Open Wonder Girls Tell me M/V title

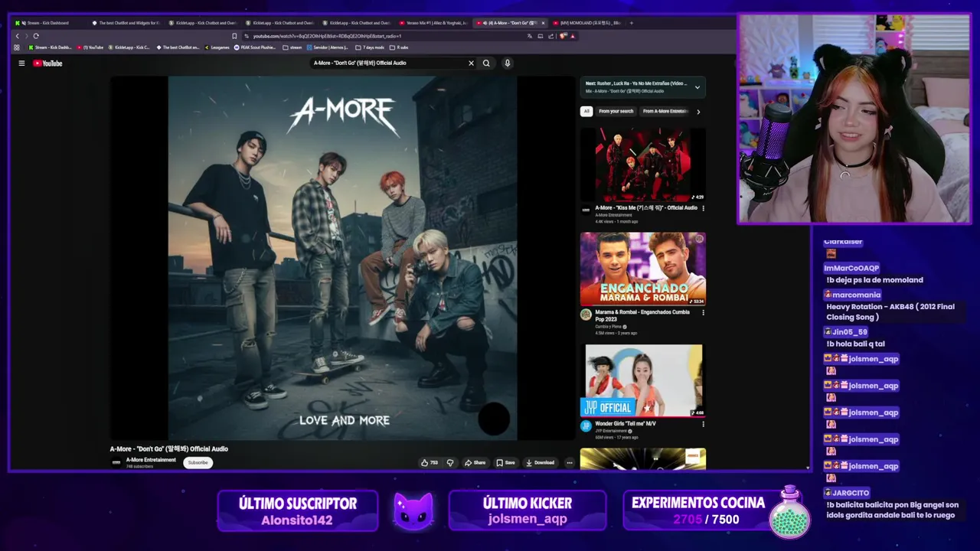pyautogui.click(x=626, y=424)
